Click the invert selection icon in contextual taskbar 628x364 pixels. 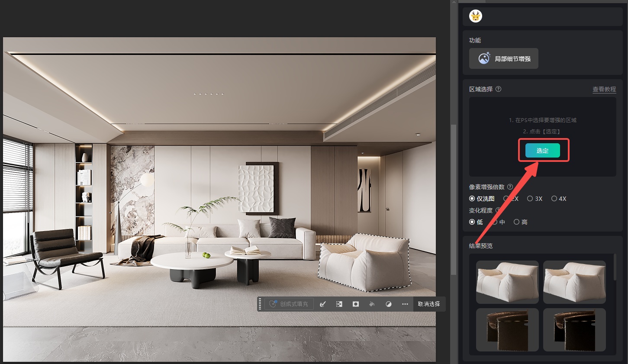pyautogui.click(x=339, y=304)
